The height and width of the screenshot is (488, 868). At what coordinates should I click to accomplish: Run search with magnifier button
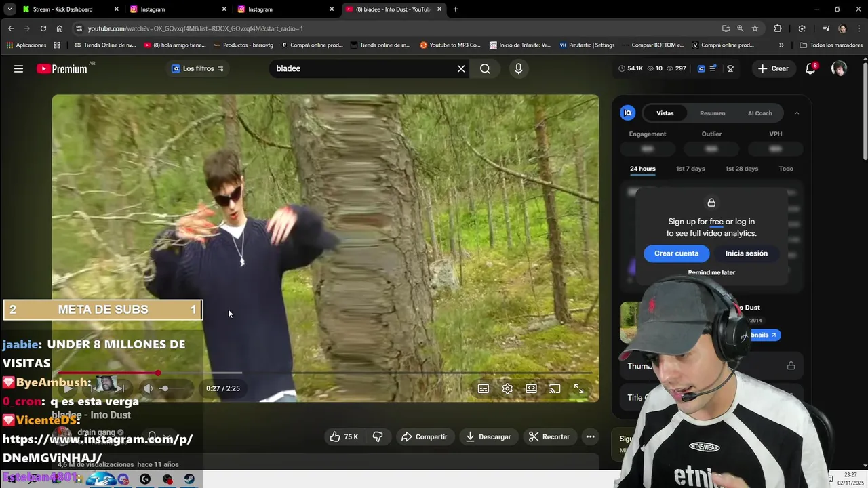click(x=485, y=68)
